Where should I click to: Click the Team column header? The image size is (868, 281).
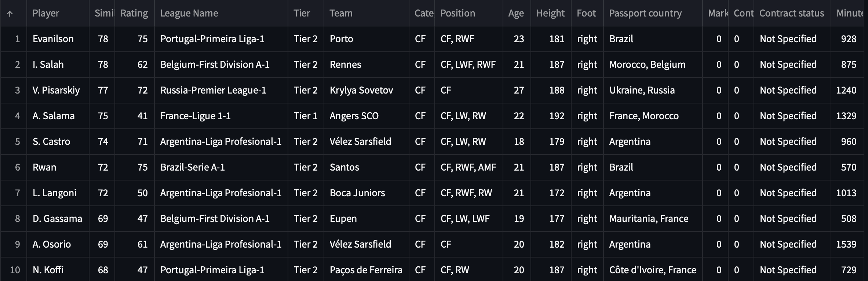(341, 13)
